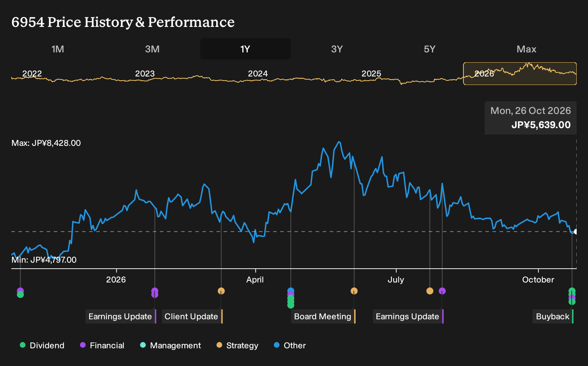The width and height of the screenshot is (588, 366).
Task: Click the orange Strategy marker above Client Update
Action: (221, 291)
